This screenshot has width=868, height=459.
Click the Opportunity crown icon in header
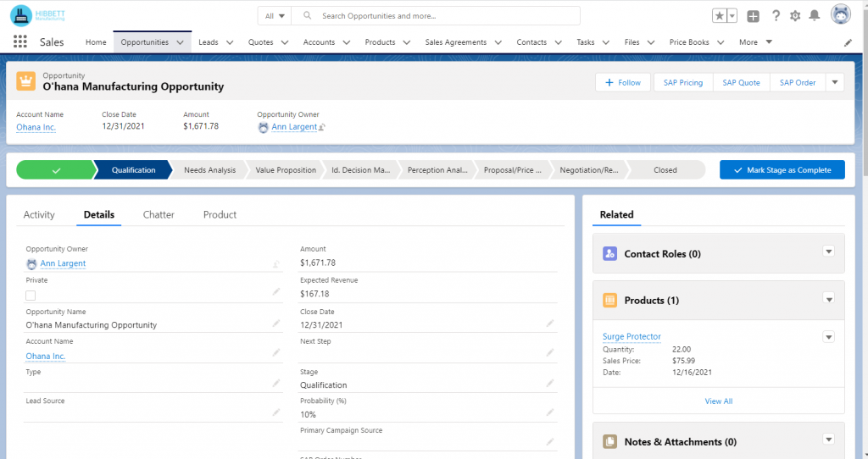25,80
